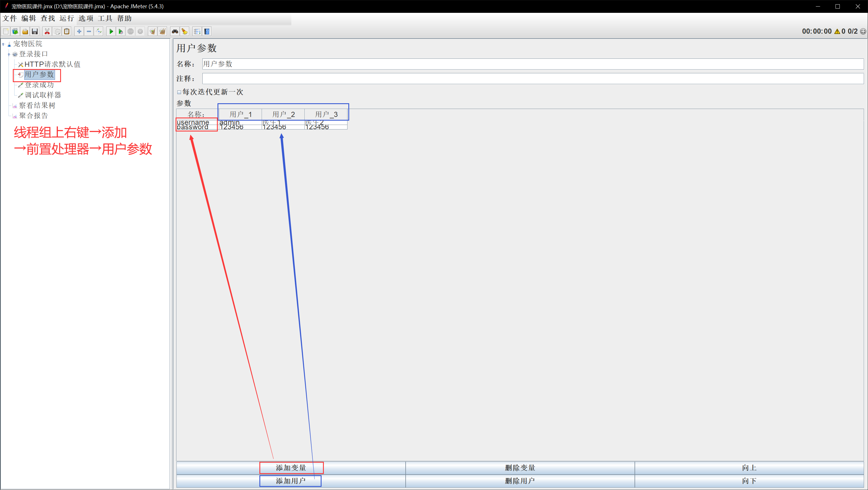Click Start no pauses toolbar icon
Viewport: 868px width, 490px height.
(x=121, y=32)
